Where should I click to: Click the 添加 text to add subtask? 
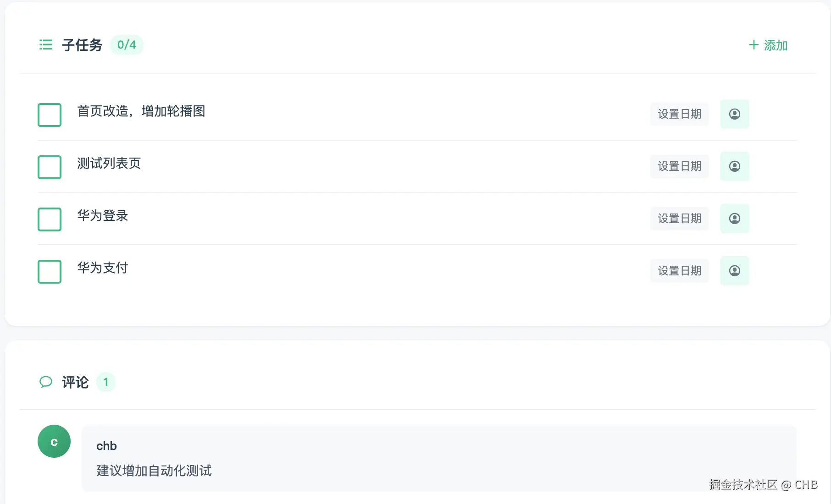776,45
